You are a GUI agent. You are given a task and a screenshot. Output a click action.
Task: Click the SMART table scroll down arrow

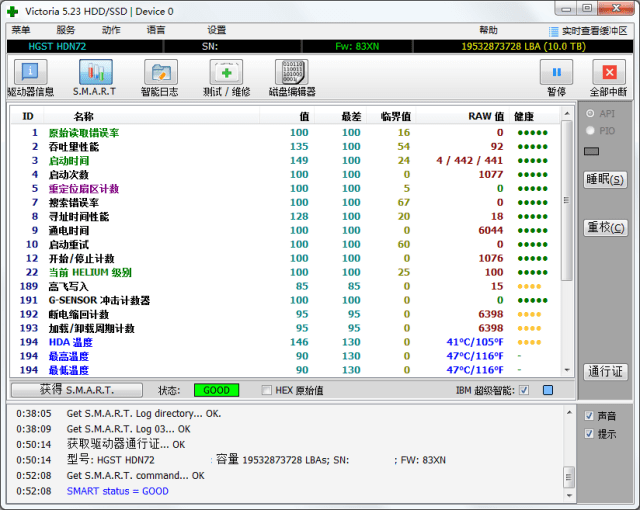567,370
